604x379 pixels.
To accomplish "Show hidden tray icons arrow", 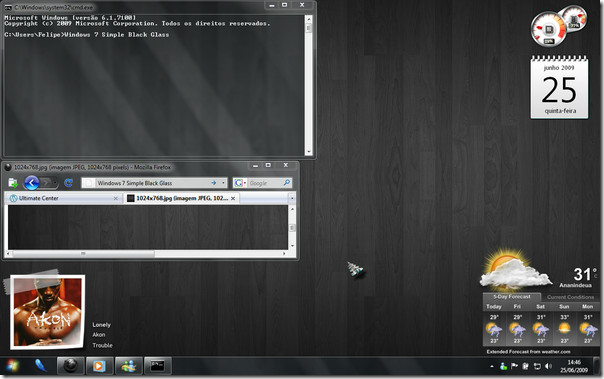I will 492,366.
